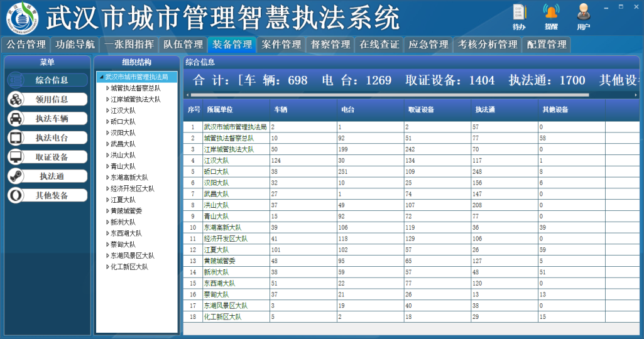This screenshot has height=339, width=644.
Task: Click the 取证设备 column header
Action: click(x=438, y=109)
